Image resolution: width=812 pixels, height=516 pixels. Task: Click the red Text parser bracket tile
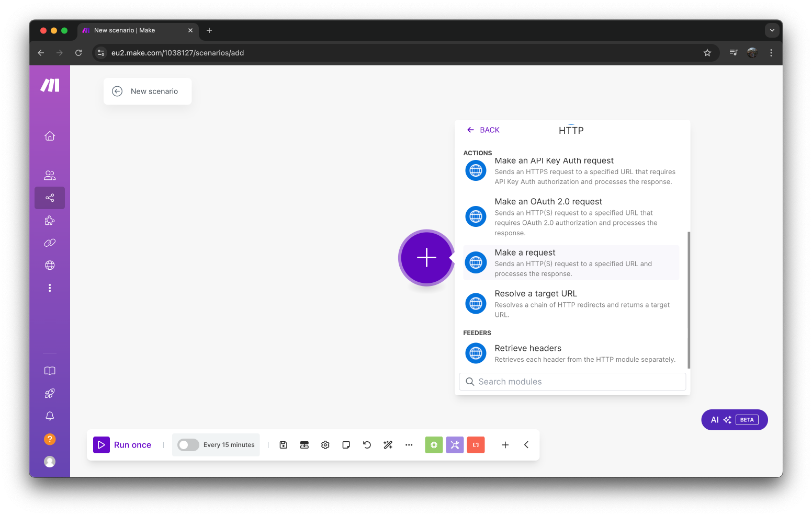pos(476,445)
